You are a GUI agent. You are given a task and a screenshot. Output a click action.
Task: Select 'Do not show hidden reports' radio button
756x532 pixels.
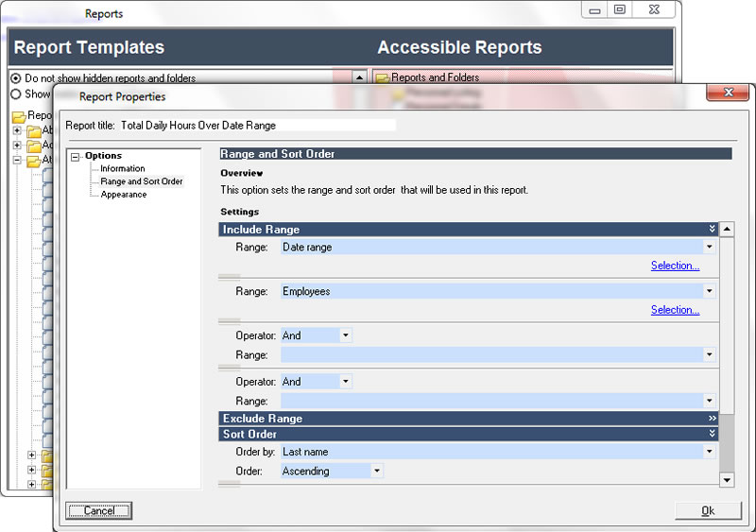click(x=16, y=78)
